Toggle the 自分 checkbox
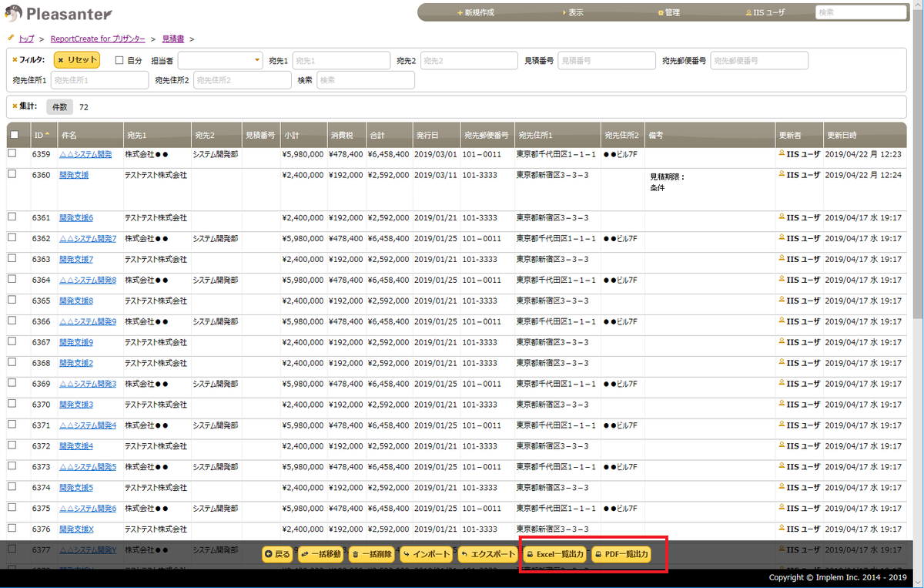 [x=119, y=60]
